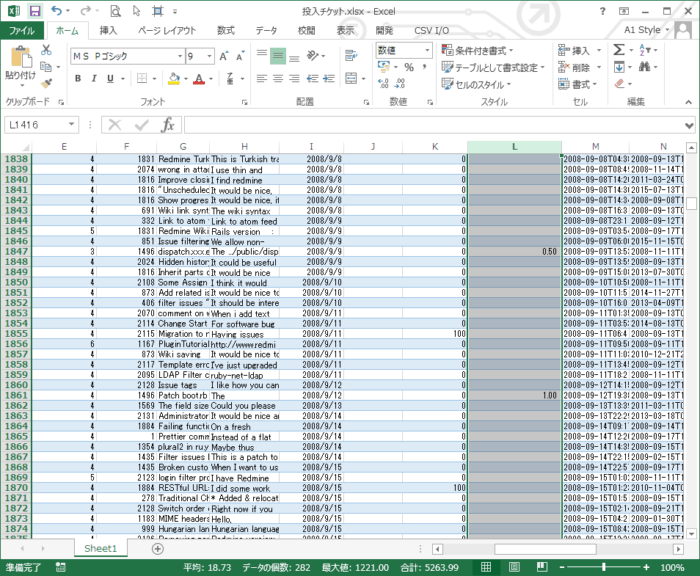Click the Fill down icon
The height and width of the screenshot is (576, 700).
(619, 67)
